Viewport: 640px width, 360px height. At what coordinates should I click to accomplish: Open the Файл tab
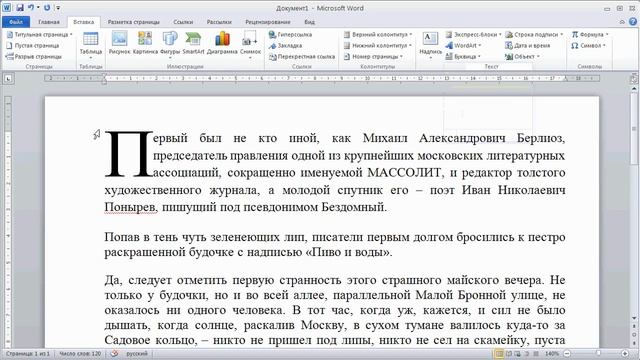[16, 22]
